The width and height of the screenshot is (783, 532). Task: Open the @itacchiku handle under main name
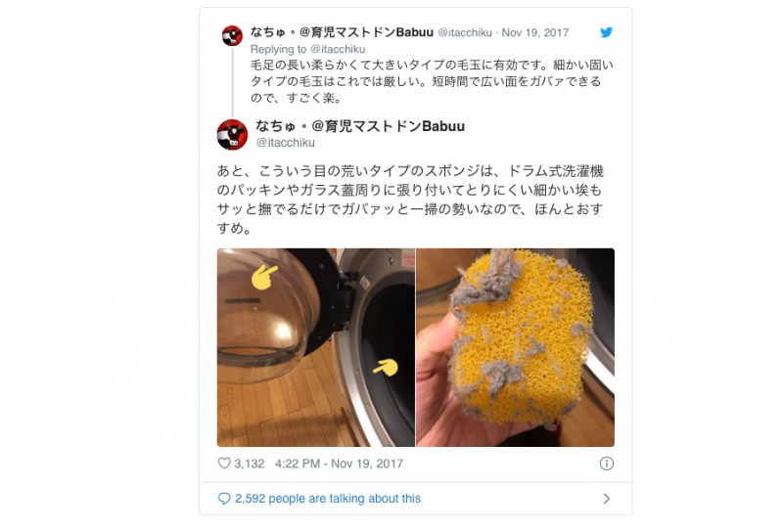[285, 143]
